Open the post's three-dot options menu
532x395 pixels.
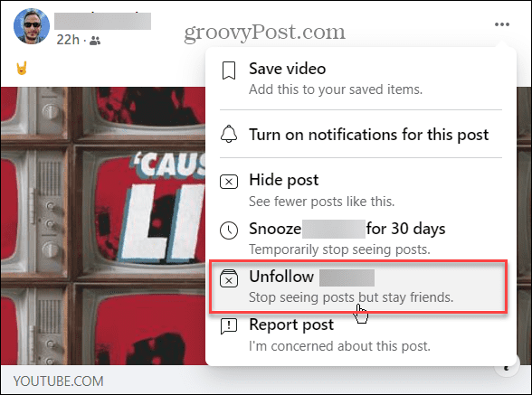click(502, 24)
